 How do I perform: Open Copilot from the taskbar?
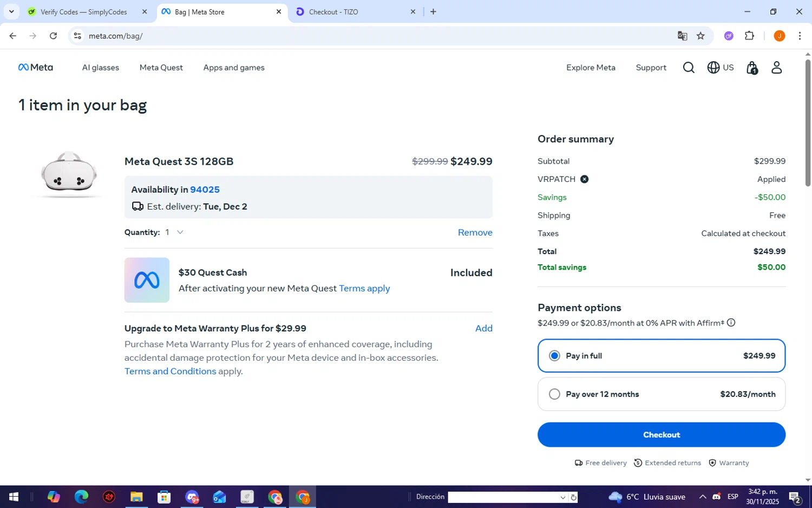[x=54, y=497]
